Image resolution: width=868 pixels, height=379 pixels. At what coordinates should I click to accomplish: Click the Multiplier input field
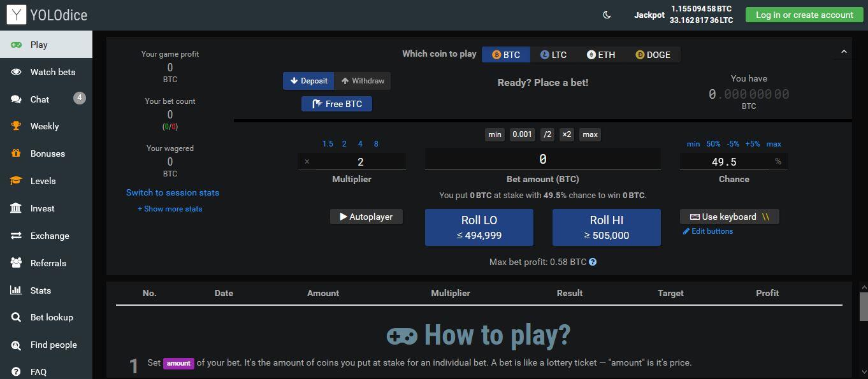click(x=361, y=162)
